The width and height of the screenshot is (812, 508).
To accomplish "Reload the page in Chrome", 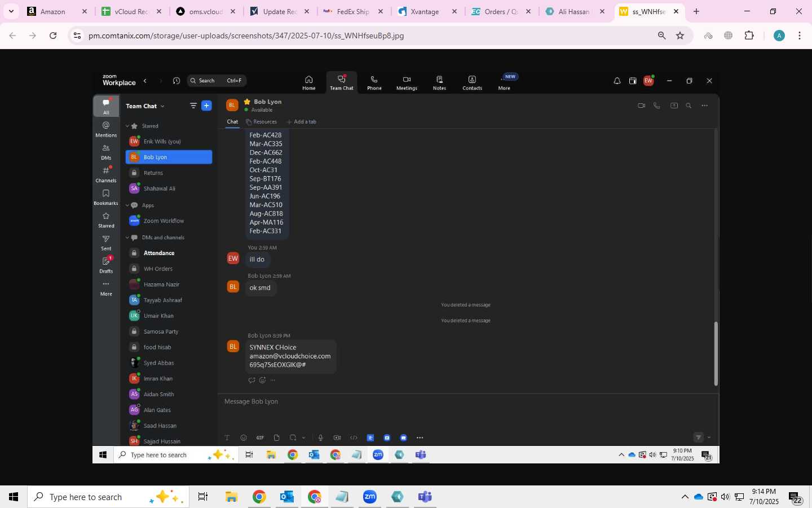I will [x=53, y=36].
